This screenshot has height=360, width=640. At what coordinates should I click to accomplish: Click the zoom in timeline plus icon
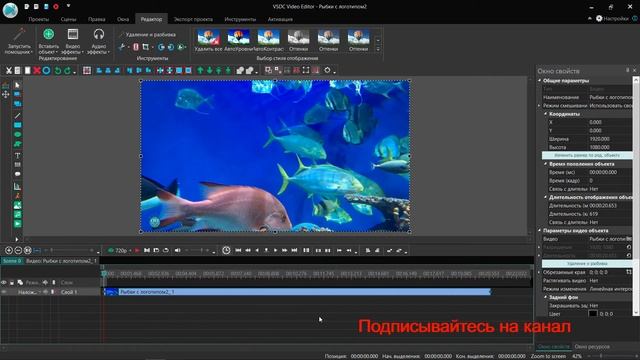tap(9, 250)
